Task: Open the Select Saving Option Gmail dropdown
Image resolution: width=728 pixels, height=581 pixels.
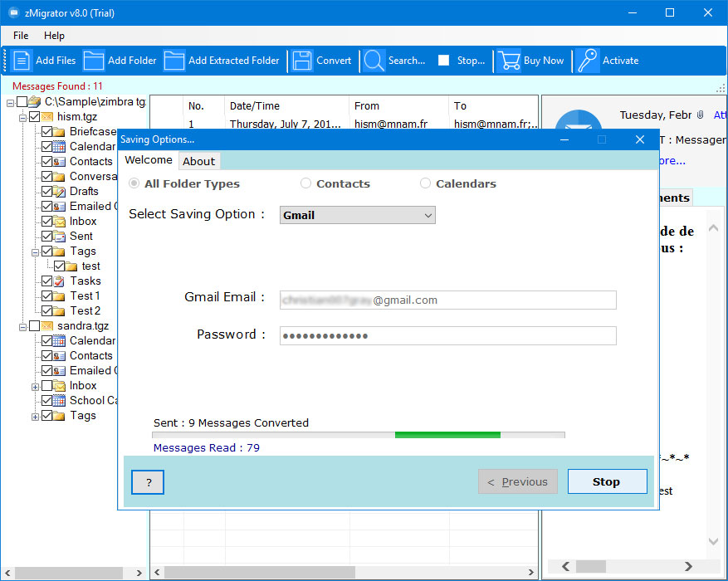Action: 358,215
